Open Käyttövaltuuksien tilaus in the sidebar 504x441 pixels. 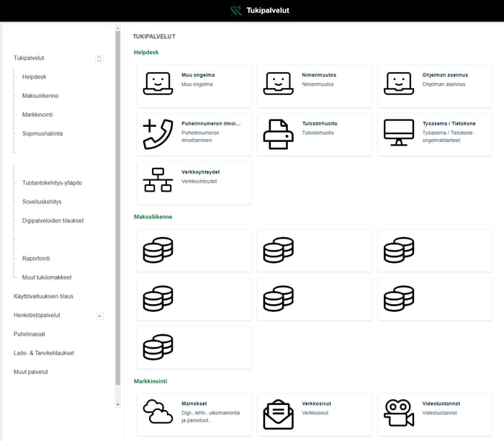coord(43,296)
